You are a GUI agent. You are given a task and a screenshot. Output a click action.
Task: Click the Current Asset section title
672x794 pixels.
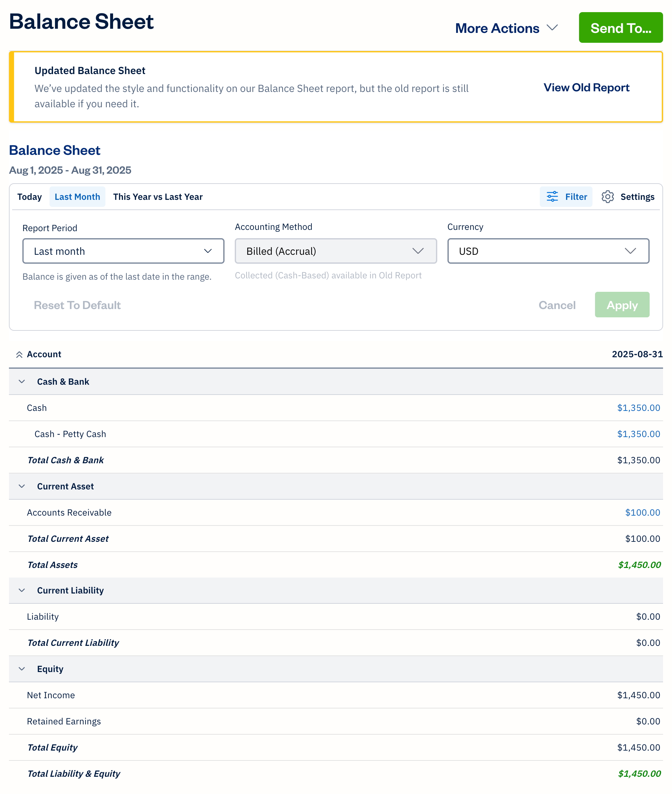pyautogui.click(x=65, y=486)
